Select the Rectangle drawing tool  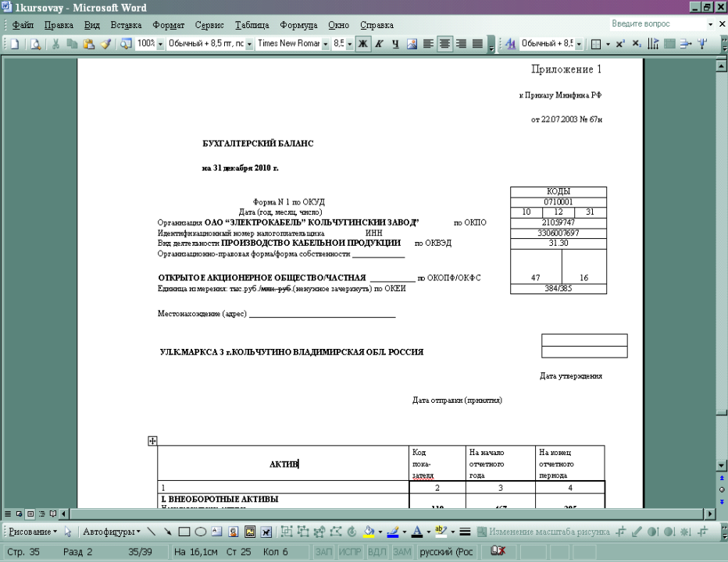[x=184, y=532]
